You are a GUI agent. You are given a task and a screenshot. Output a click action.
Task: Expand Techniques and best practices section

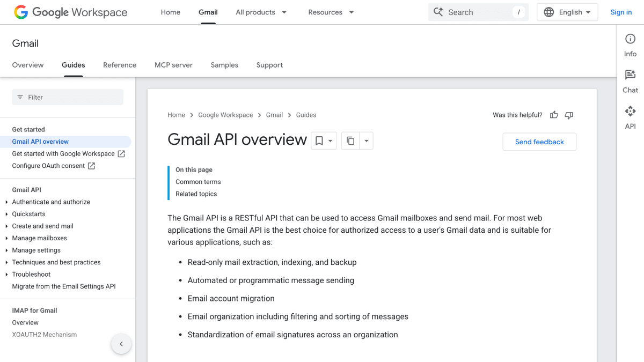[x=6, y=262]
